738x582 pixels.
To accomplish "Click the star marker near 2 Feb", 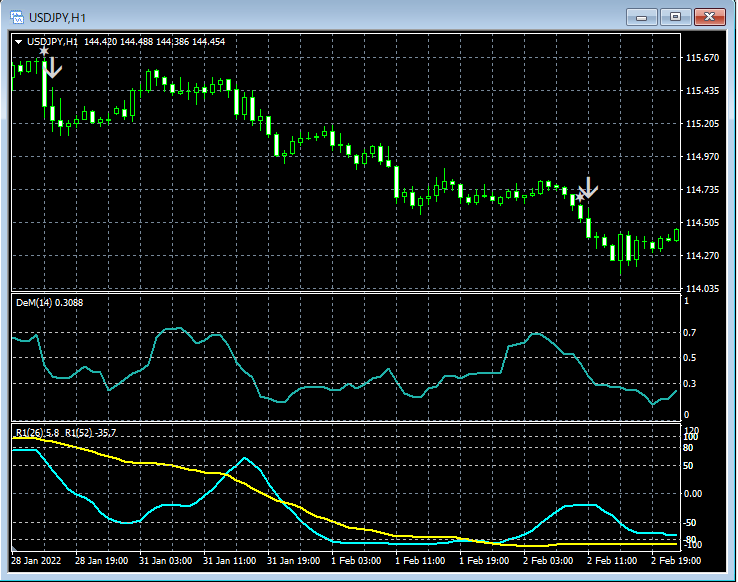I will click(580, 197).
